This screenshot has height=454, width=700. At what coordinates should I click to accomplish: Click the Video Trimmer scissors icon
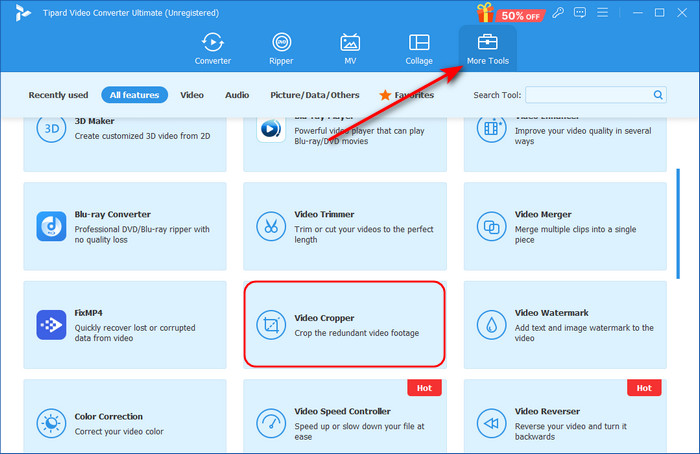click(x=271, y=226)
